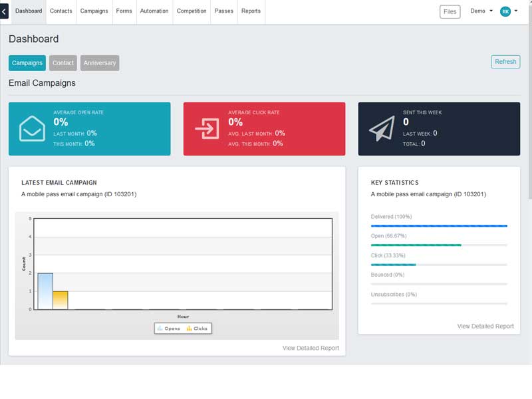Click the RK user avatar
This screenshot has width=532, height=399.
505,11
